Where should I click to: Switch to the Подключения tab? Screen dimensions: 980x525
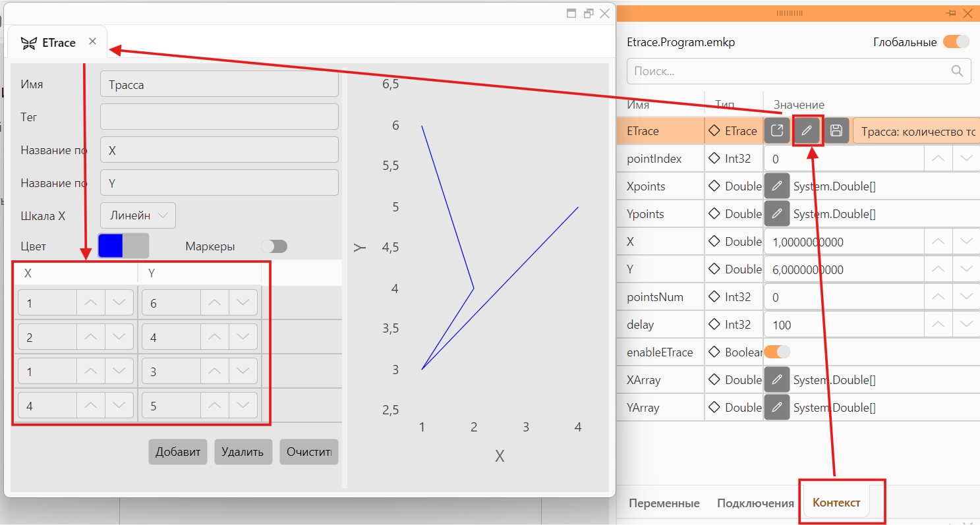(x=755, y=503)
